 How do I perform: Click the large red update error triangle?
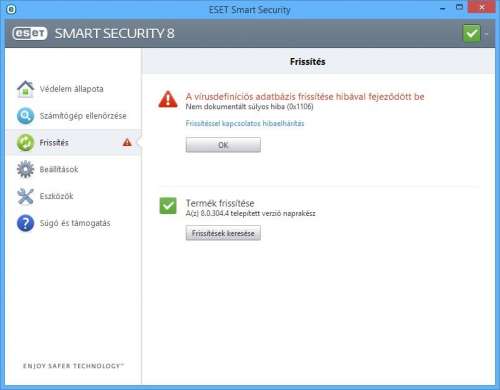168,99
